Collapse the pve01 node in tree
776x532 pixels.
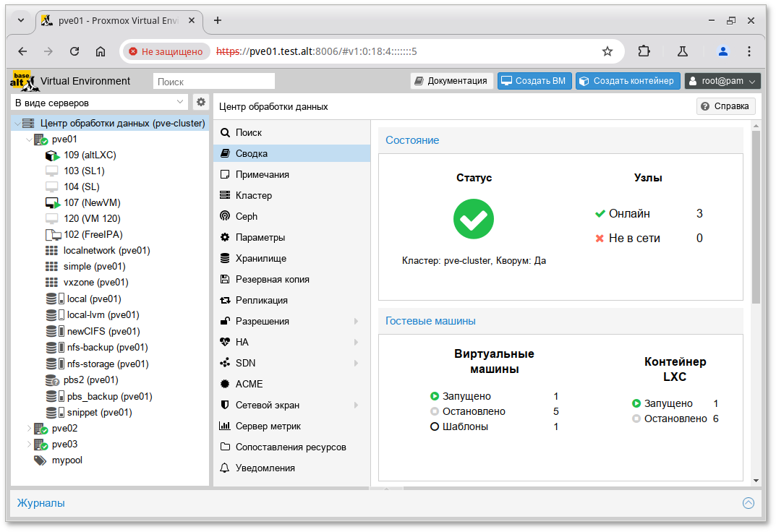tap(29, 140)
